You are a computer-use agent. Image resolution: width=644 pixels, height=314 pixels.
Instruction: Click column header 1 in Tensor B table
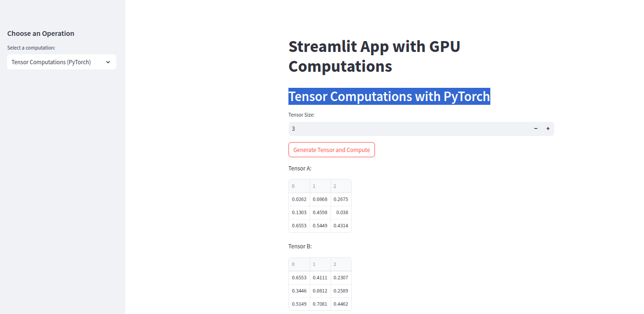pyautogui.click(x=320, y=264)
